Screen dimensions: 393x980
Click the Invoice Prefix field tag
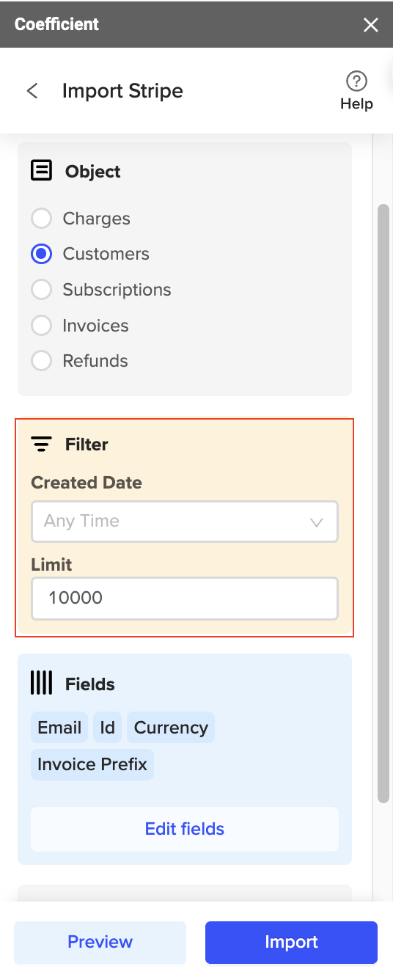click(x=92, y=764)
